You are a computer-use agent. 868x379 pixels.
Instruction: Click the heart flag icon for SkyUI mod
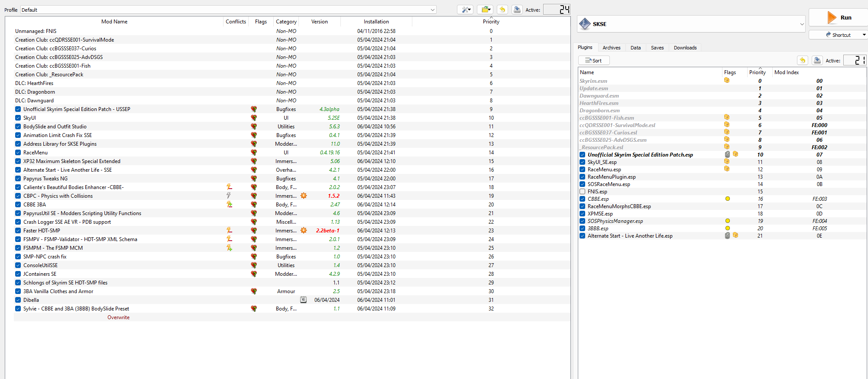(x=254, y=118)
